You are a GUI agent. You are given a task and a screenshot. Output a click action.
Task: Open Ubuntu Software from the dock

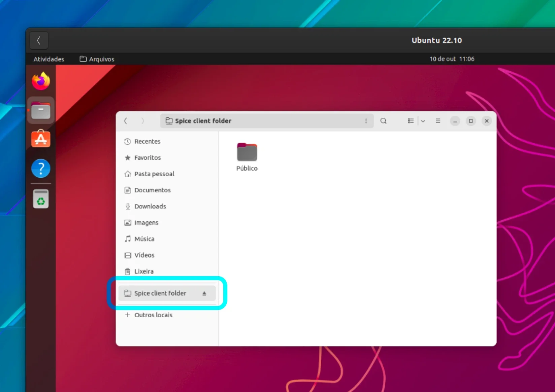[x=41, y=139]
